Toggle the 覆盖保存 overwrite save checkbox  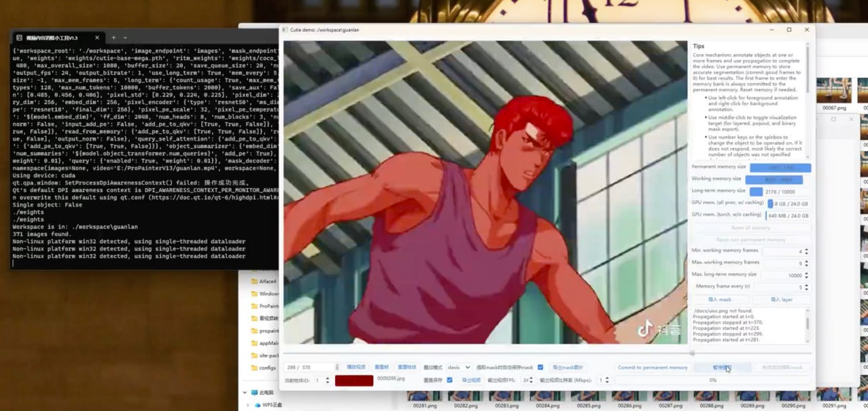click(x=449, y=380)
